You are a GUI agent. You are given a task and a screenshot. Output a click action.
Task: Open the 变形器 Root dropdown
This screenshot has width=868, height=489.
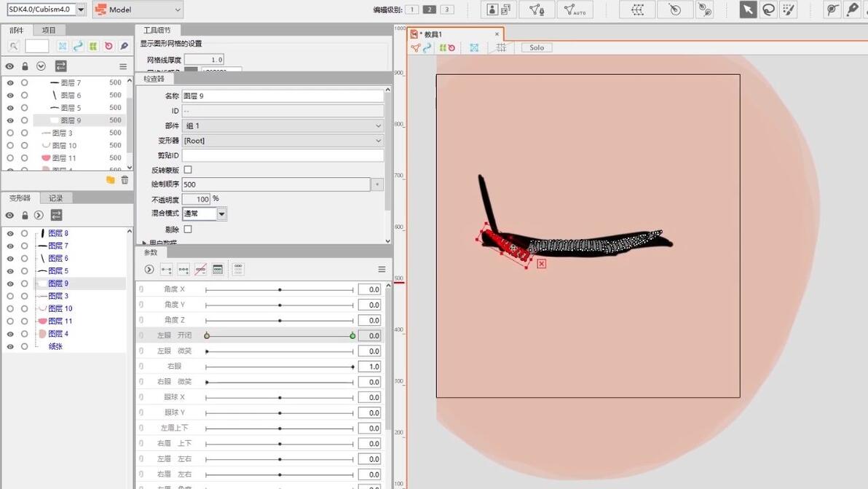click(283, 141)
